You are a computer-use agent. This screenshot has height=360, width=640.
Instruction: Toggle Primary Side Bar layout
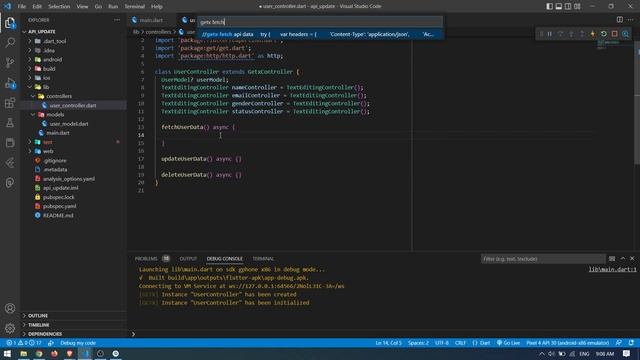tap(549, 6)
